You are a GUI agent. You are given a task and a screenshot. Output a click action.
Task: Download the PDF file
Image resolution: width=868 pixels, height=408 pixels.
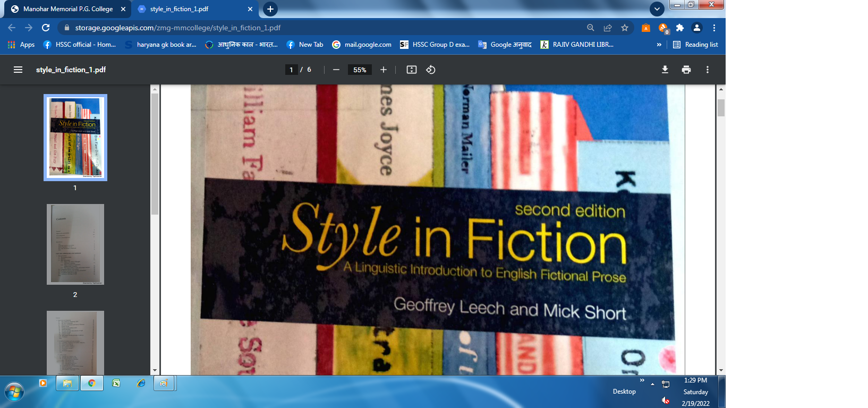(x=665, y=70)
